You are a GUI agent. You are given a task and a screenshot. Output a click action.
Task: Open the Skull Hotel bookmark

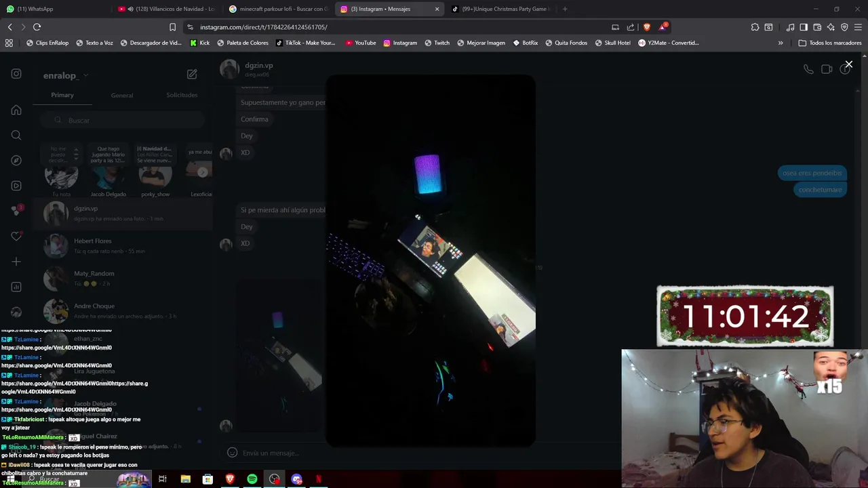click(612, 43)
